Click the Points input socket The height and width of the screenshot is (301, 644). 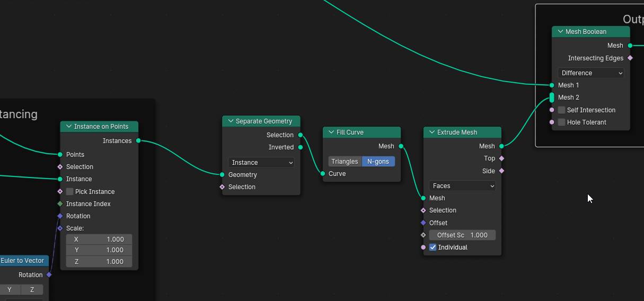point(60,155)
